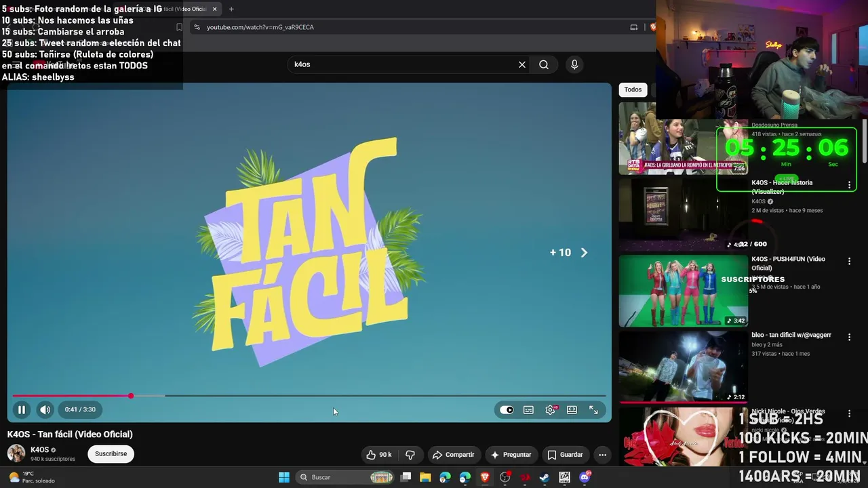
Task: Enter fullscreen with the expand icon
Action: [x=593, y=409]
